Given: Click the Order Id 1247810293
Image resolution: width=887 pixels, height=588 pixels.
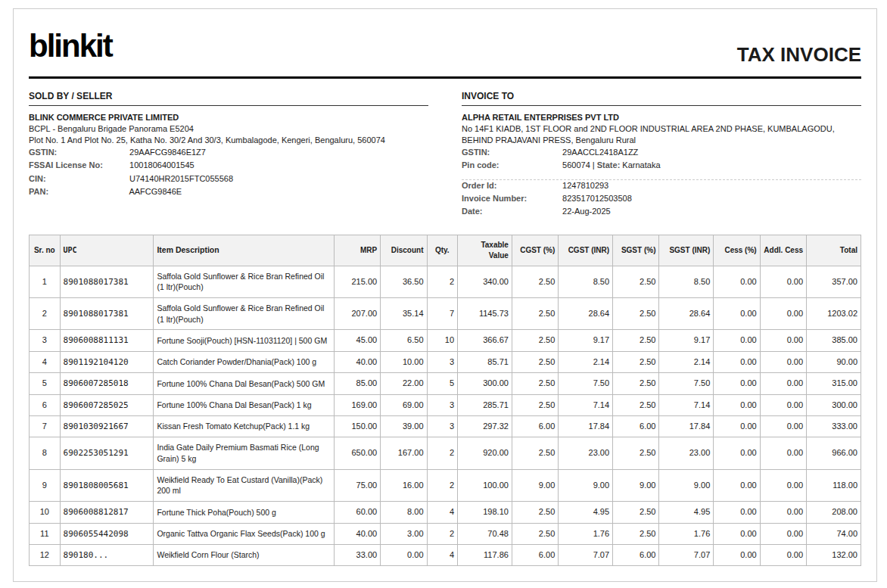Looking at the screenshot, I should 585,185.
